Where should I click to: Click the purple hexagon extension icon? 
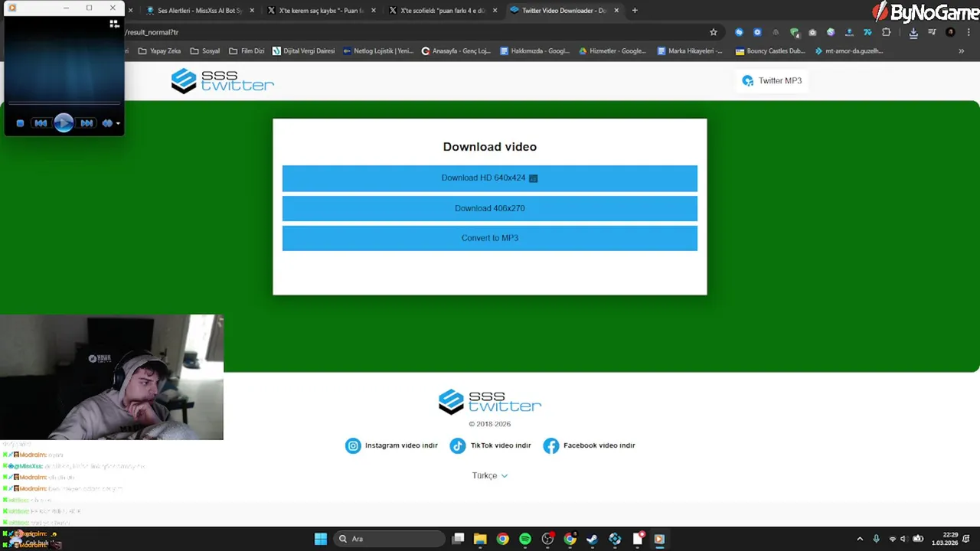pyautogui.click(x=831, y=32)
